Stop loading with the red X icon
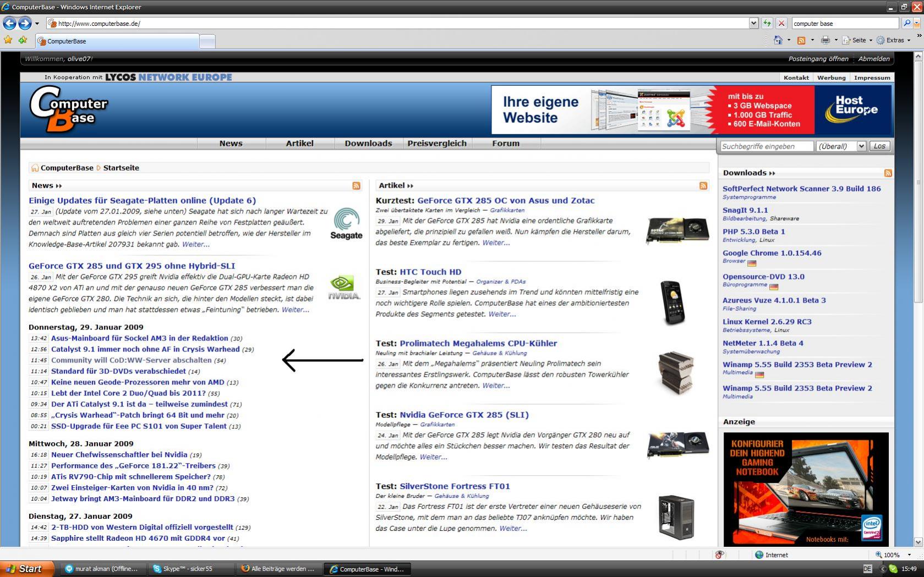924x577 pixels. [x=781, y=23]
